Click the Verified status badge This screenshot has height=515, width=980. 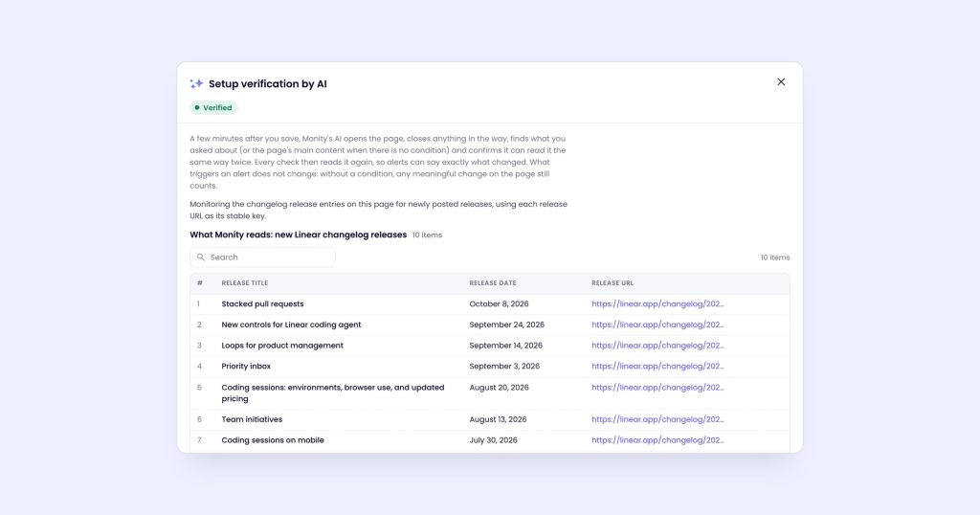pos(213,107)
